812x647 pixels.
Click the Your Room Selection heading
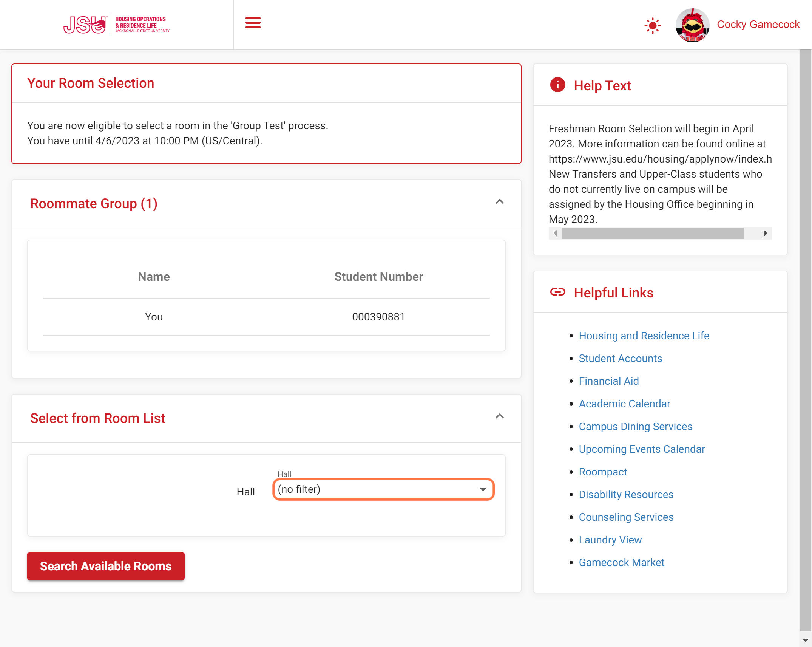coord(91,83)
